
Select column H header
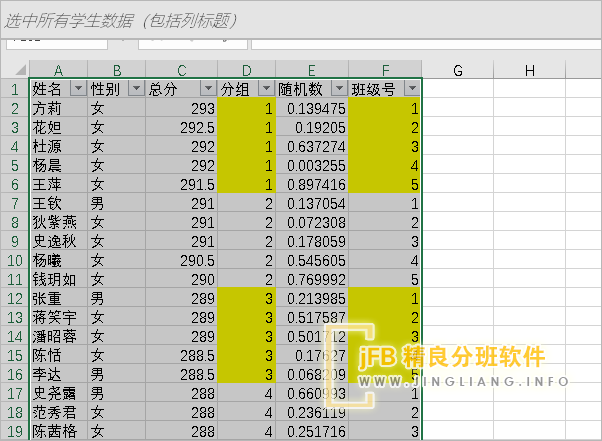point(530,69)
